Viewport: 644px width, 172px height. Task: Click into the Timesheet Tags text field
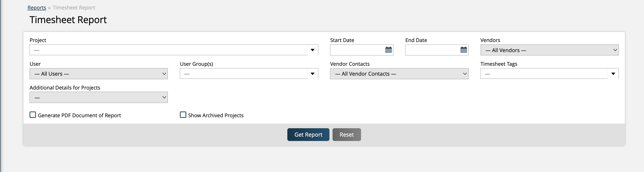pos(544,74)
